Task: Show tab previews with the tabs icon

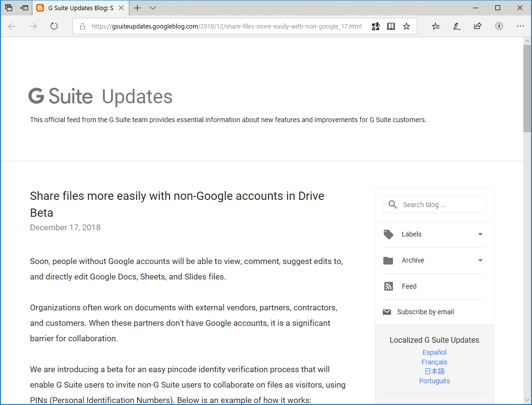Action: 8,8
